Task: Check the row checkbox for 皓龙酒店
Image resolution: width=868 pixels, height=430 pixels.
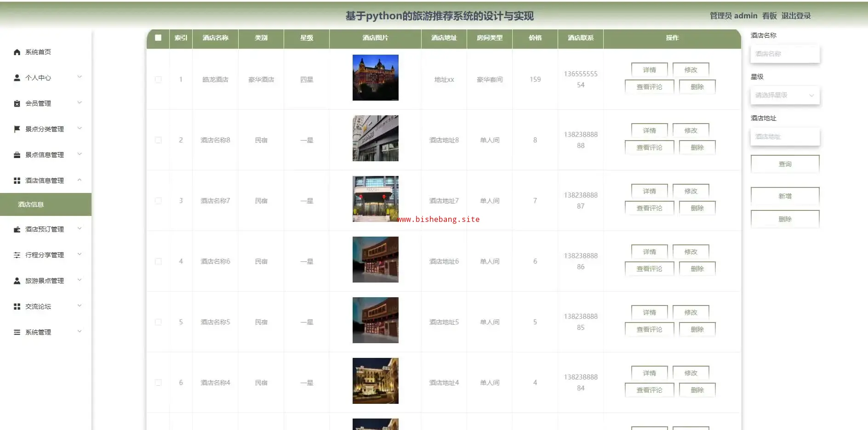Action: (158, 79)
